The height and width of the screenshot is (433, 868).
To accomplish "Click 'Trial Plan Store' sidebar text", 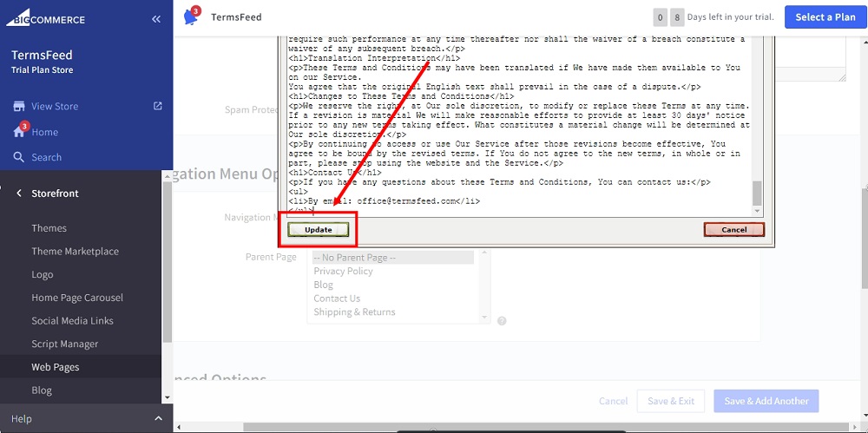I will 42,70.
